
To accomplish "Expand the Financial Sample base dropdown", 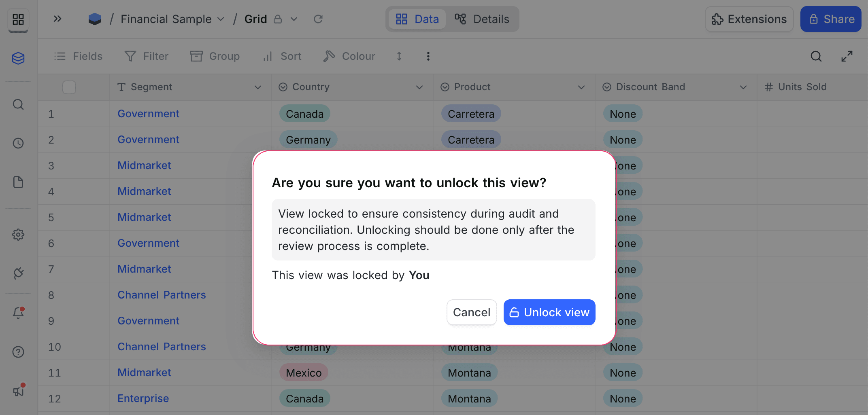I will click(221, 19).
